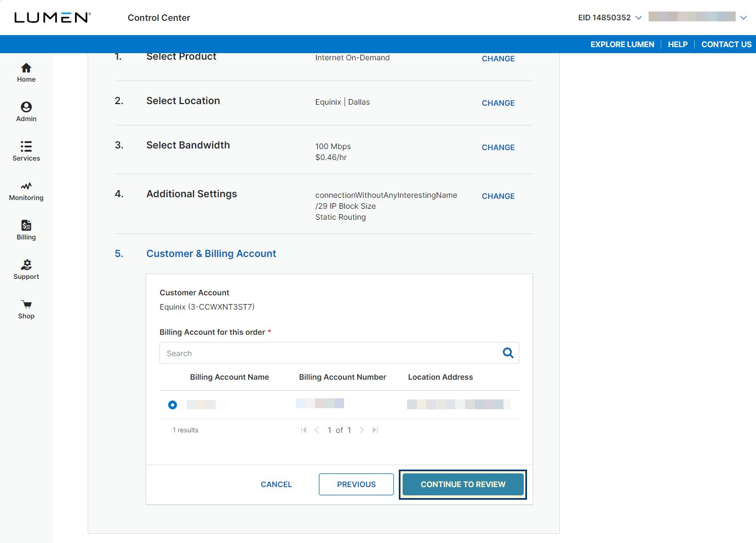This screenshot has height=543, width=756.
Task: Click the 'Internet On-Demand' product value
Action: [x=352, y=58]
